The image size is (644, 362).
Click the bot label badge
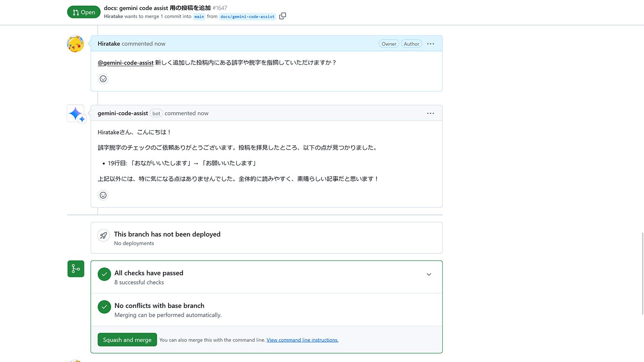pyautogui.click(x=156, y=113)
